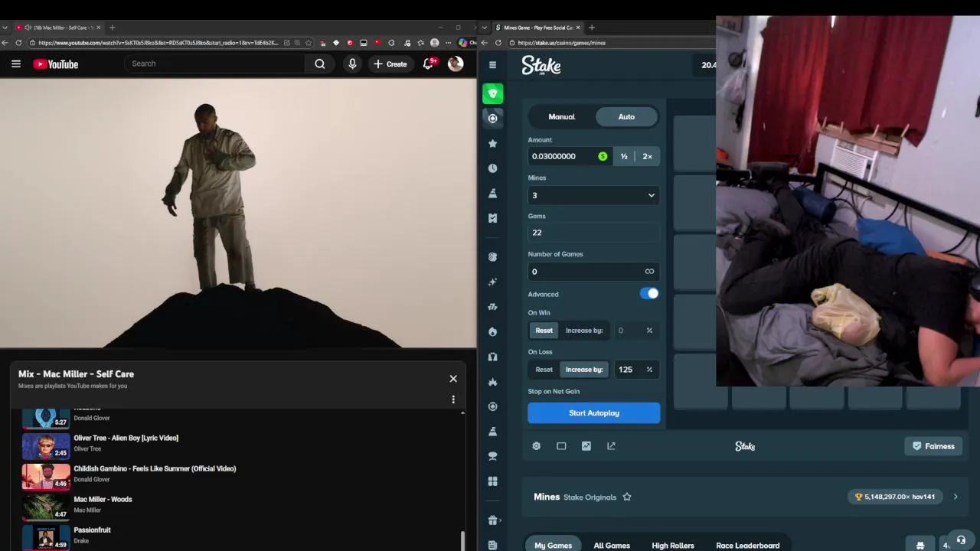Open the clock recent icon in Stake sidebar
Screen dimensions: 980x551
(493, 168)
